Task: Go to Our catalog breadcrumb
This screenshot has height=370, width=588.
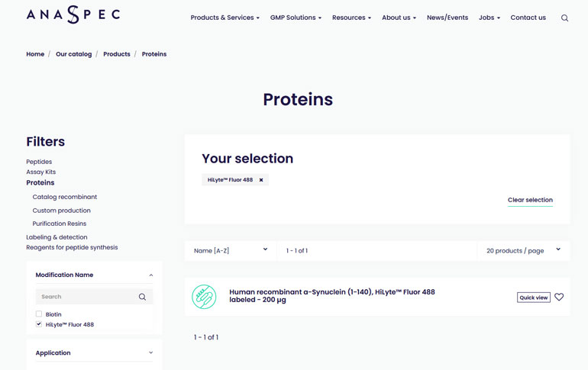Action: pyautogui.click(x=73, y=54)
